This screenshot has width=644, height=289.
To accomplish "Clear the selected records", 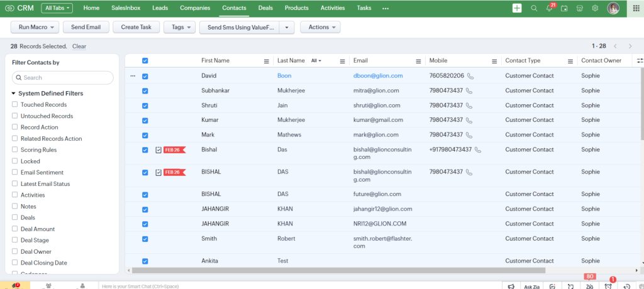I will 79,46.
